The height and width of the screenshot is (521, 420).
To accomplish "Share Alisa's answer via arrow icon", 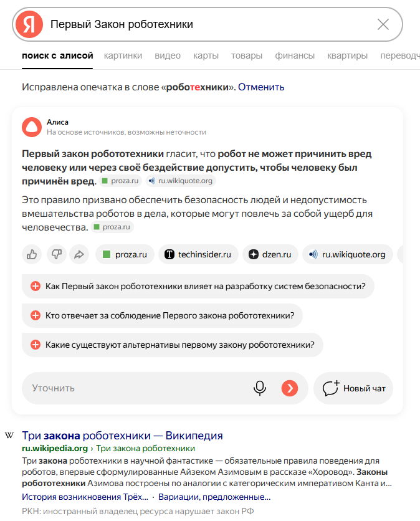I will [x=79, y=254].
